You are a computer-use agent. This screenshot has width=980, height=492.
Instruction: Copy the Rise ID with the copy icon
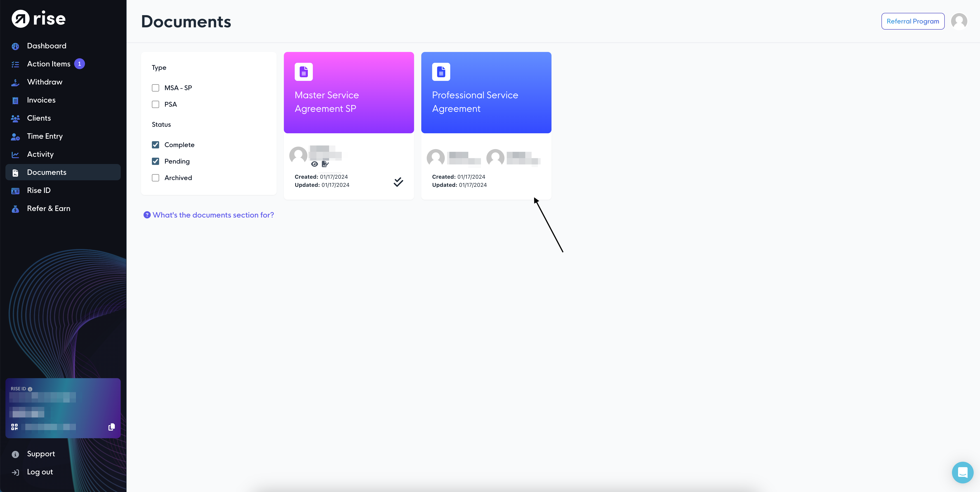(x=111, y=427)
